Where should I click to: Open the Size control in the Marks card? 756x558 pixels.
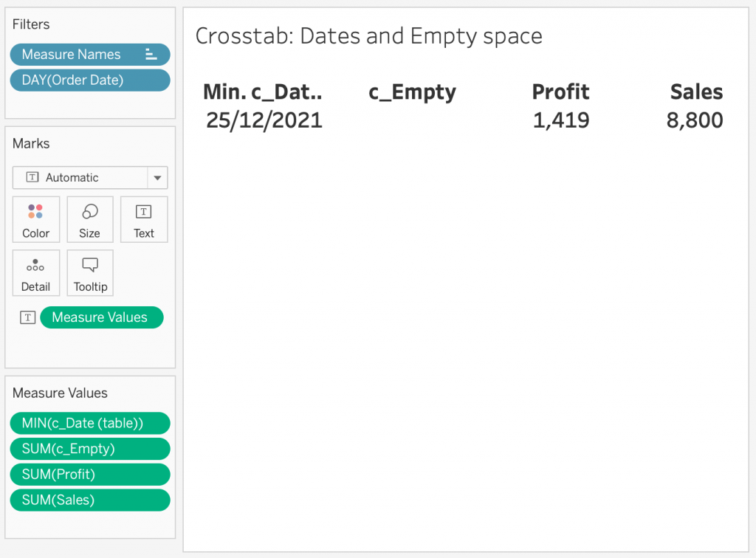tap(89, 219)
